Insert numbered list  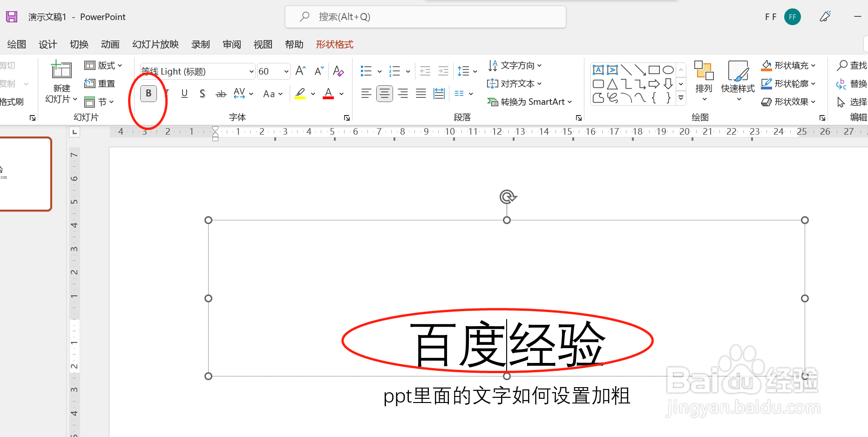(x=395, y=71)
